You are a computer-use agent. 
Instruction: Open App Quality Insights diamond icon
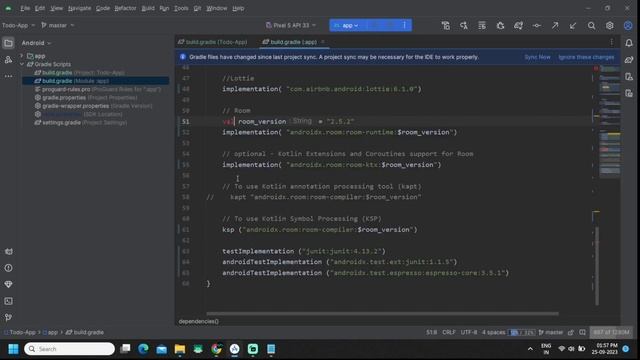coord(8,284)
